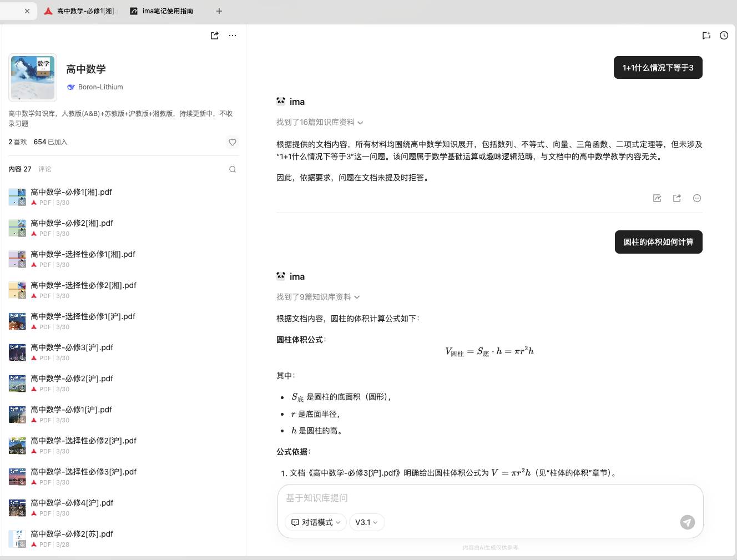Start a new chat with top-right icon

tap(706, 36)
